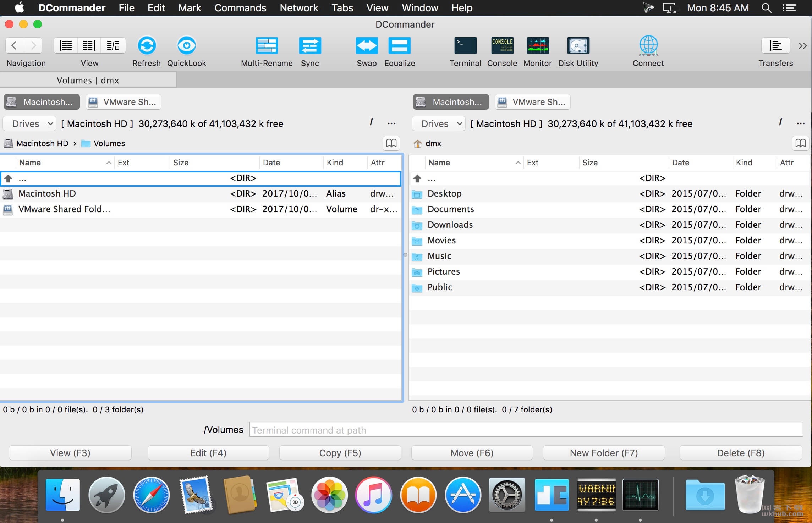Click Macintosh HD in the left breadcrumb

pyautogui.click(x=36, y=143)
